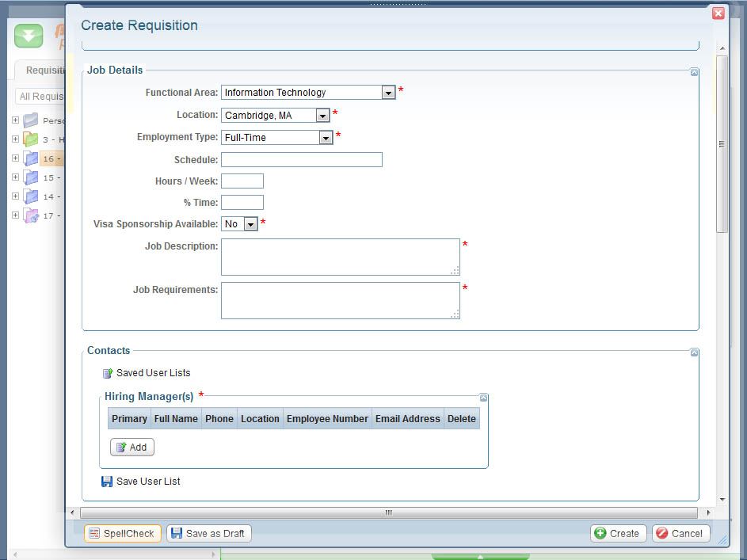Collapse the Hiring Manager(s) panel
This screenshot has width=747, height=560.
[483, 398]
